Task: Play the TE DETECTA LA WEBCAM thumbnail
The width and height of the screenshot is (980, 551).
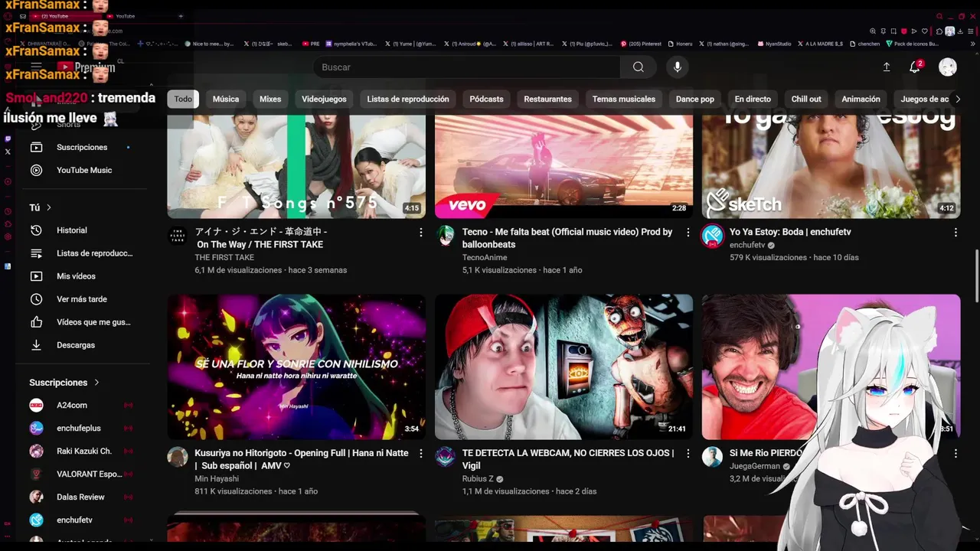Action: click(x=563, y=367)
